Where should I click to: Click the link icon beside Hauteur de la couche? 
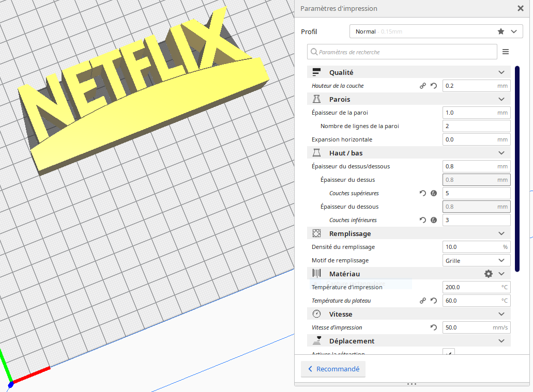coord(422,86)
